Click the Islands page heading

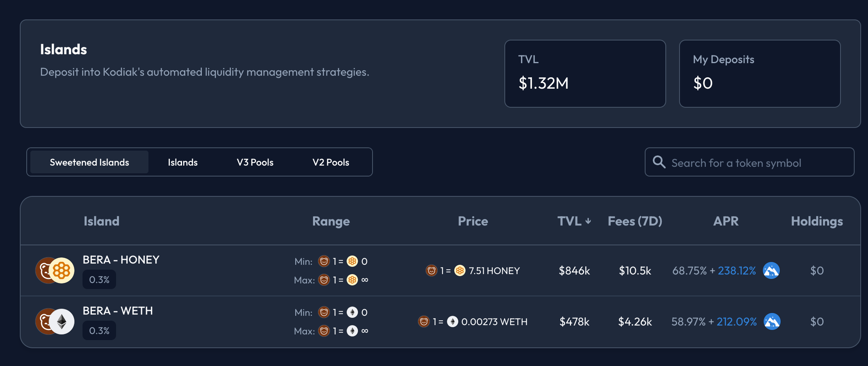click(x=64, y=49)
